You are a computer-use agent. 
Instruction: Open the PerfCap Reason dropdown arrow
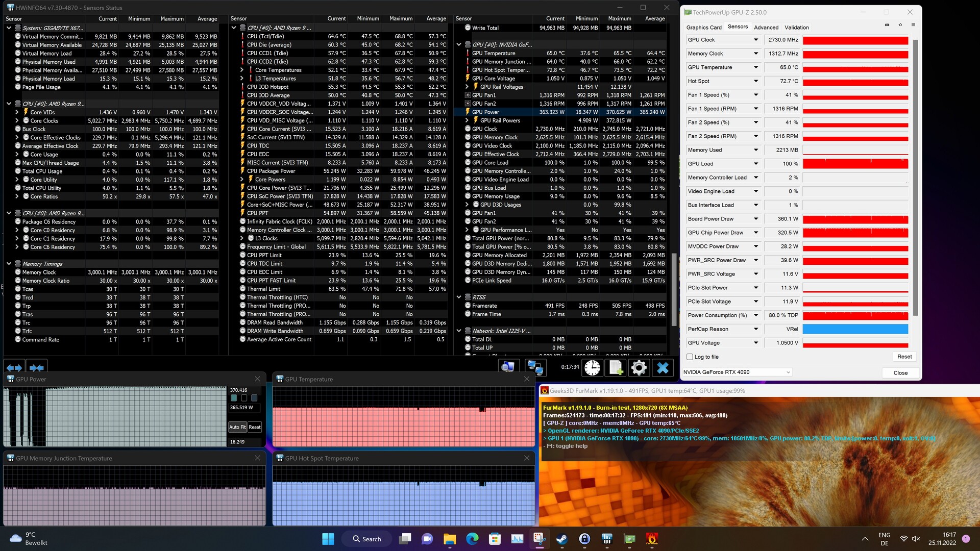tap(756, 329)
